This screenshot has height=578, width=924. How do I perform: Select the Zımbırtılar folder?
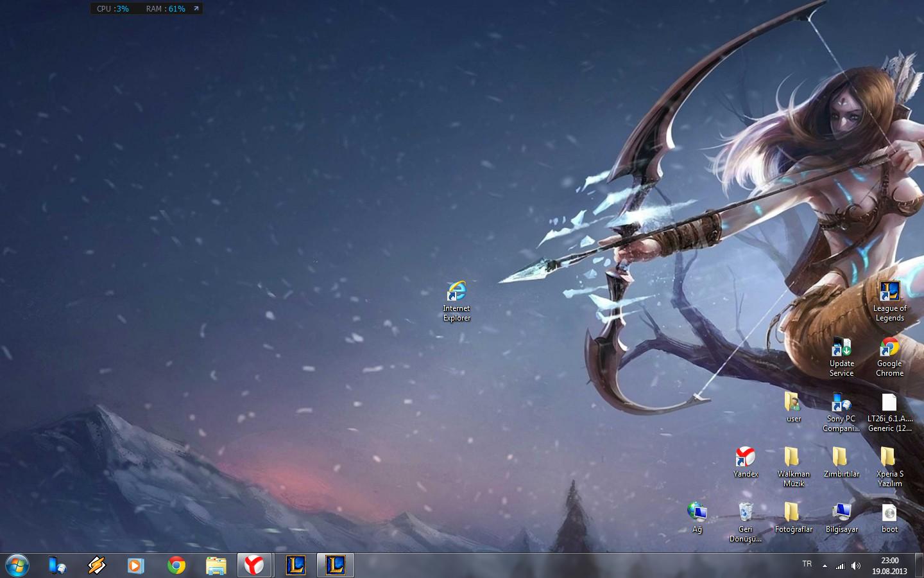841,462
